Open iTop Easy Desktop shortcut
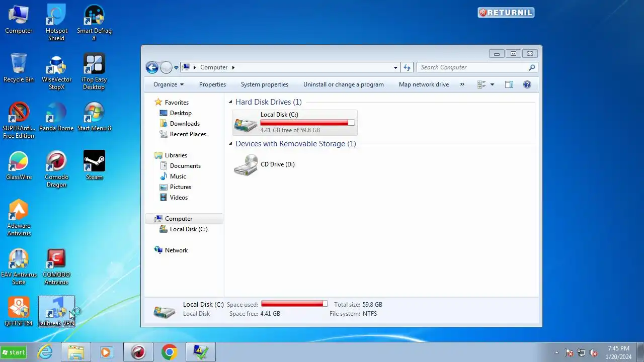 pyautogui.click(x=94, y=71)
